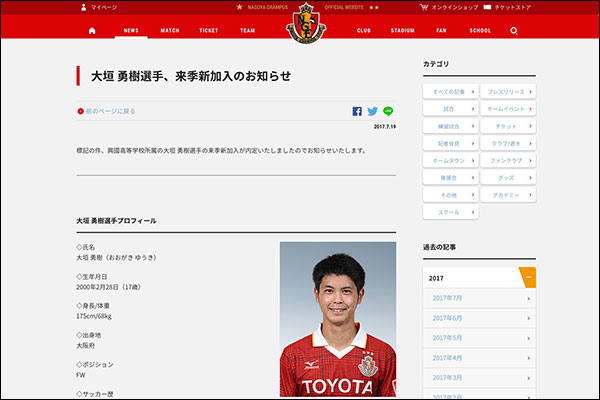Open the NEWS menu
The width and height of the screenshot is (600, 400).
tap(131, 31)
